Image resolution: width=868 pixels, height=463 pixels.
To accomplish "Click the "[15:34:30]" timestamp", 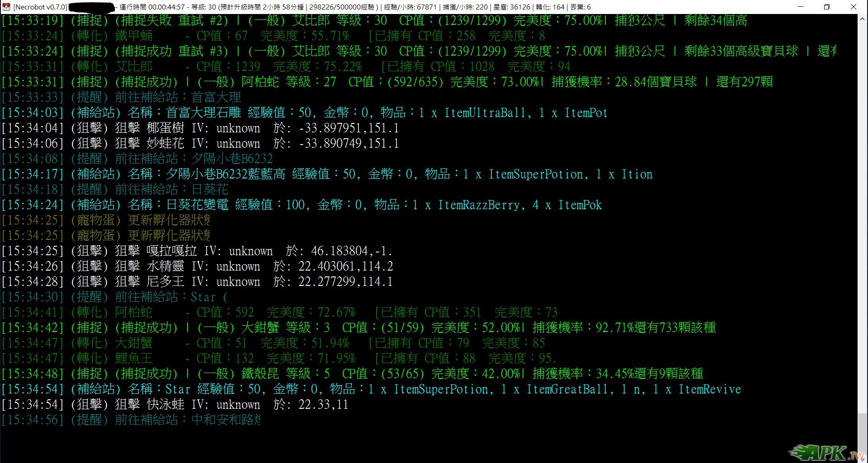I will (33, 297).
